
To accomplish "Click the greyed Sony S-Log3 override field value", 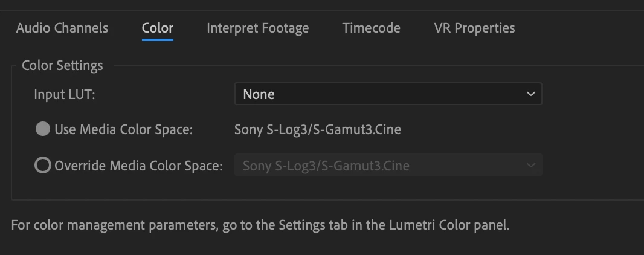I will point(326,166).
